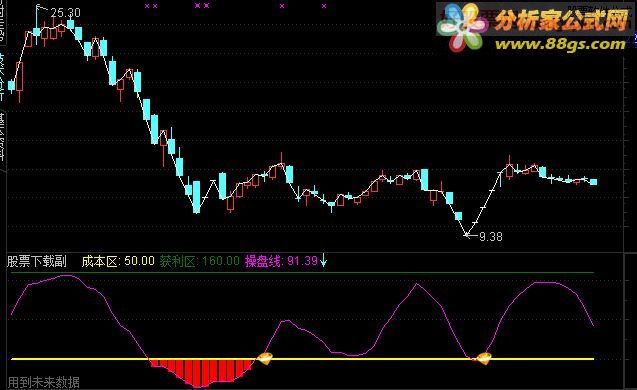Click the flag marker at 25.30 high

pos(42,8)
